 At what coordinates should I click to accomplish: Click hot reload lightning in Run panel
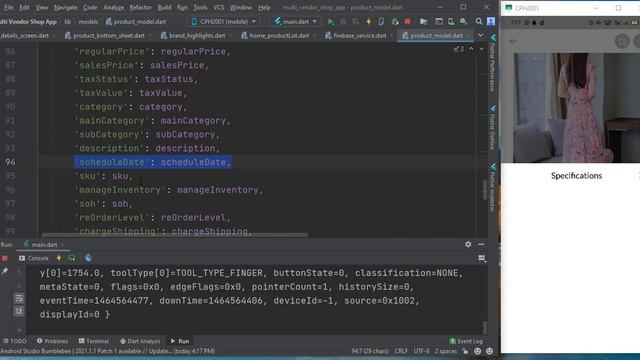point(59,258)
